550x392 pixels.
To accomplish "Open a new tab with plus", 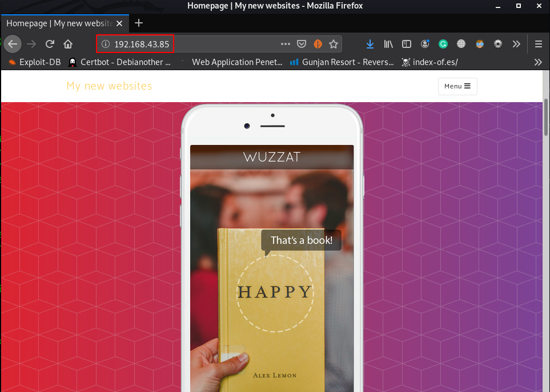I will [x=139, y=23].
